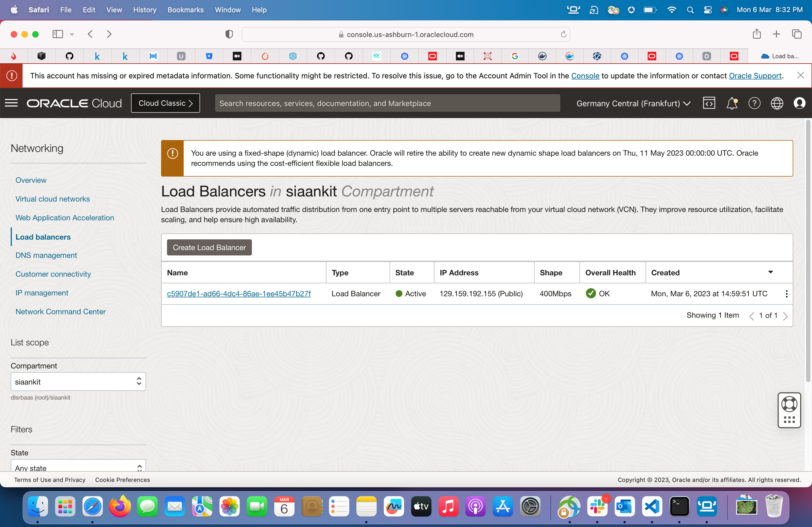Open the Oracle Cloud hamburger navigation menu
Image resolution: width=812 pixels, height=527 pixels.
click(x=11, y=103)
